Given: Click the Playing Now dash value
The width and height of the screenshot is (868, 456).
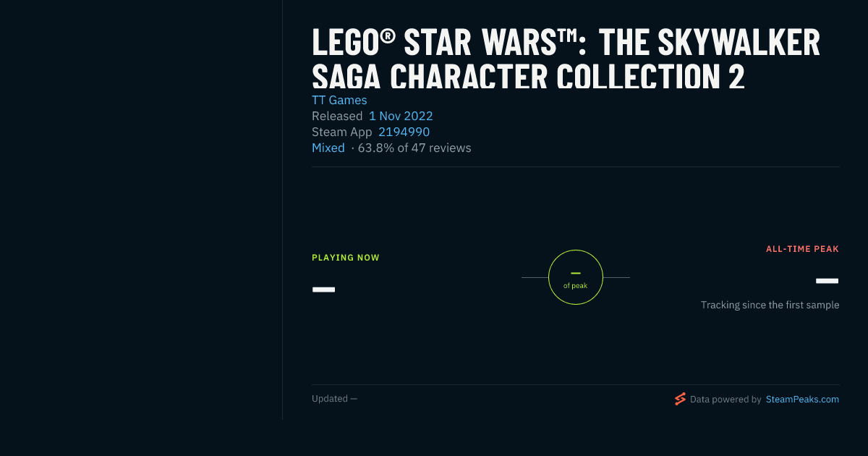Looking at the screenshot, I should pos(323,290).
